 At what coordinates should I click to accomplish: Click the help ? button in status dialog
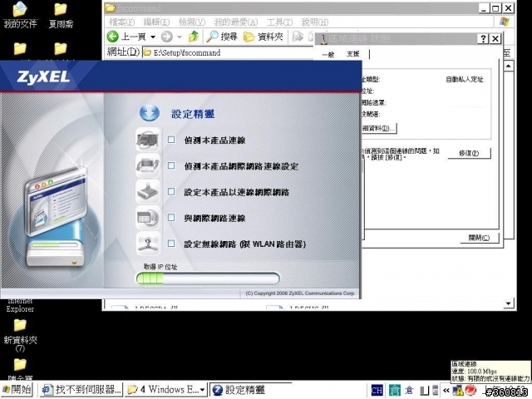[483, 39]
